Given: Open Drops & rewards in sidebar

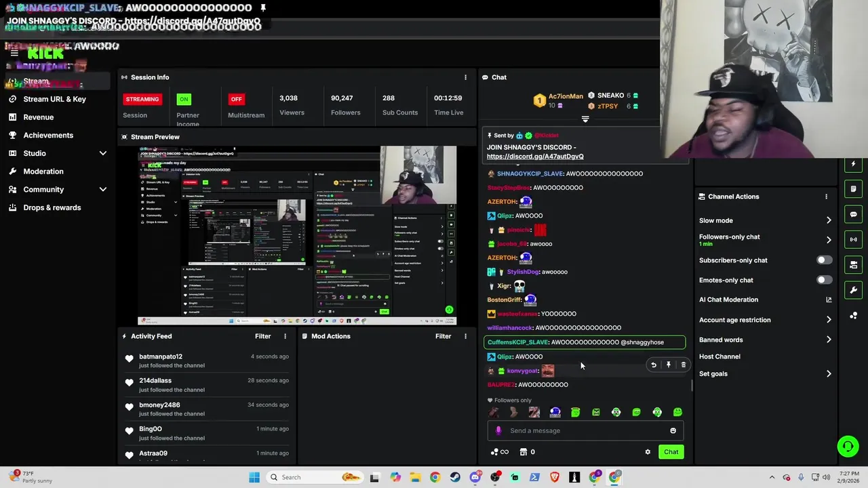Looking at the screenshot, I should pyautogui.click(x=52, y=207).
